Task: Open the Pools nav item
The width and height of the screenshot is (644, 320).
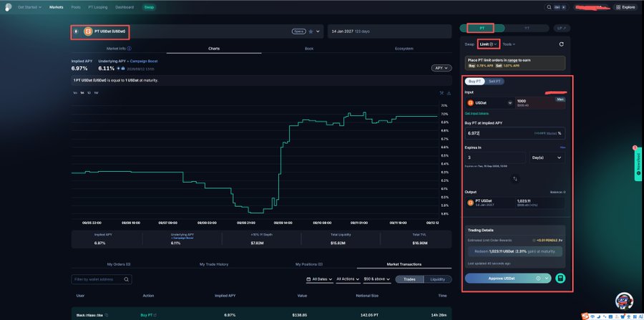Action: click(76, 7)
